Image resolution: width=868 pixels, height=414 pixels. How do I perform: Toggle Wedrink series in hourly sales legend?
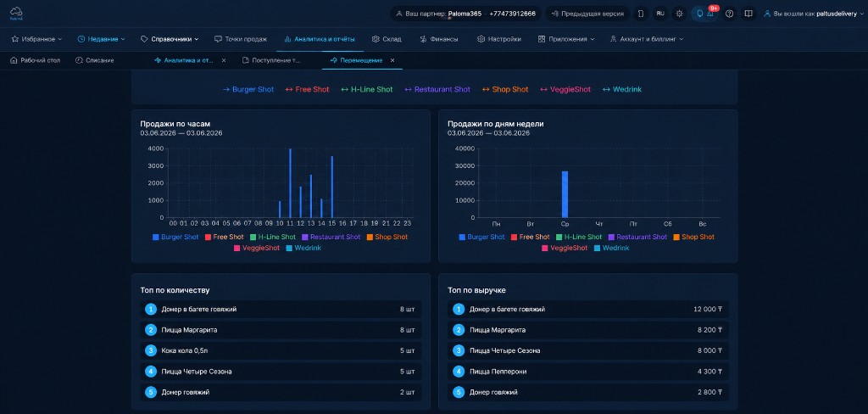[x=303, y=248]
